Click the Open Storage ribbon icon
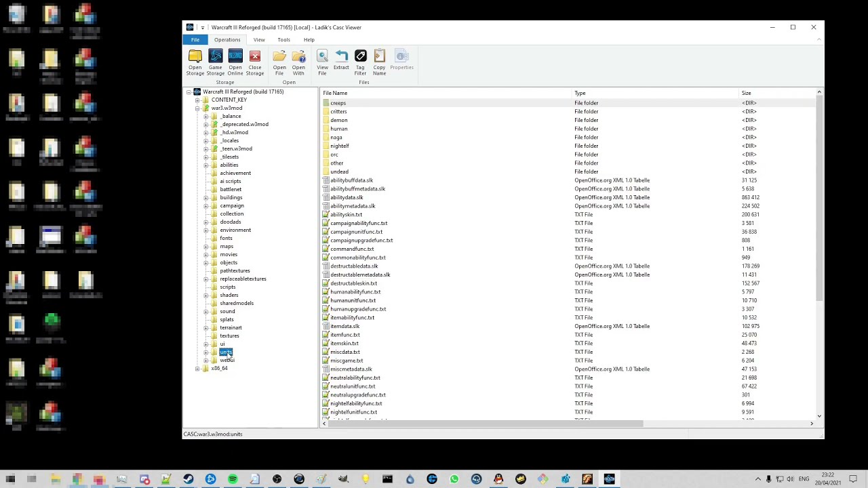 pyautogui.click(x=195, y=62)
